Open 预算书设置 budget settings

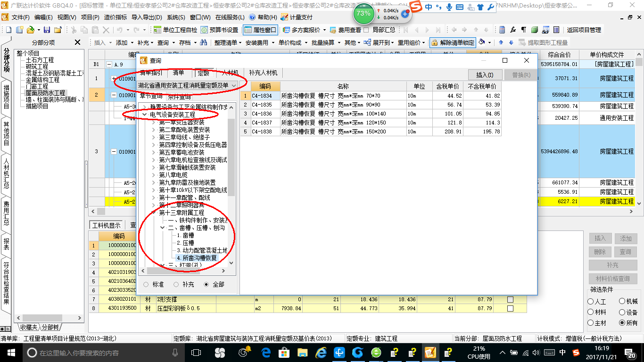[219, 30]
